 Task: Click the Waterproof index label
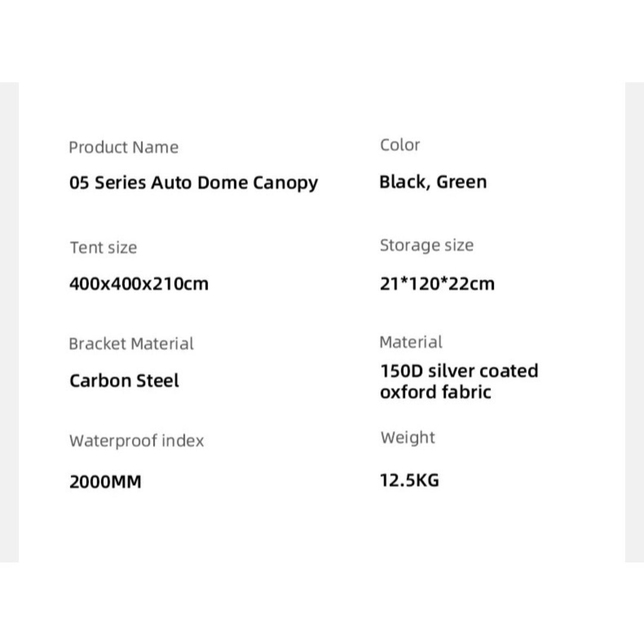[x=136, y=441]
